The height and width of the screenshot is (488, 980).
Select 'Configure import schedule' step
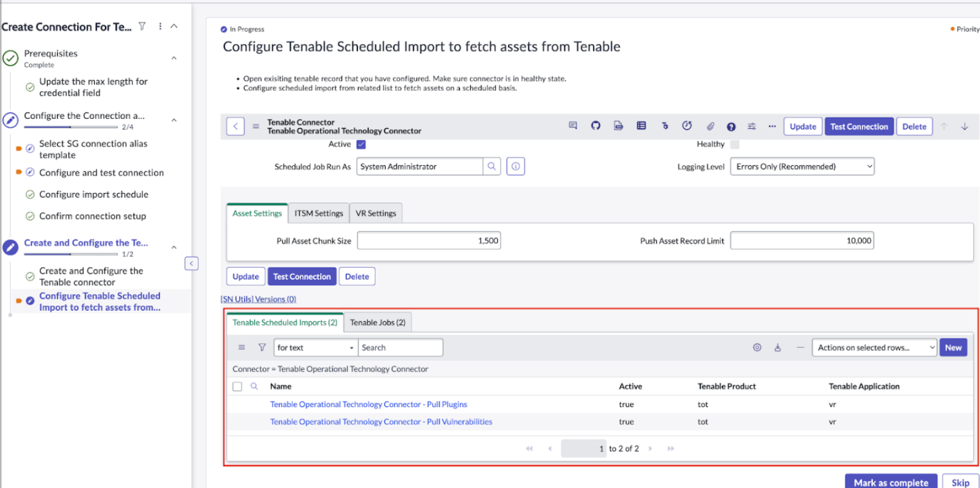point(94,195)
